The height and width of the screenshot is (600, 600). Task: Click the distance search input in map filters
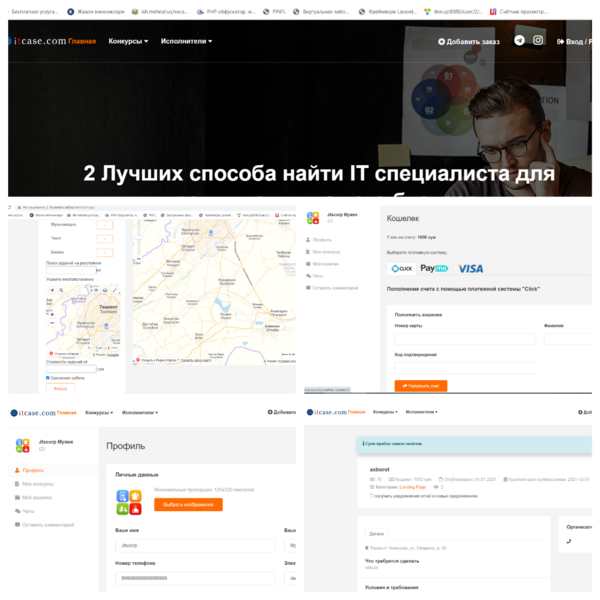[71, 270]
